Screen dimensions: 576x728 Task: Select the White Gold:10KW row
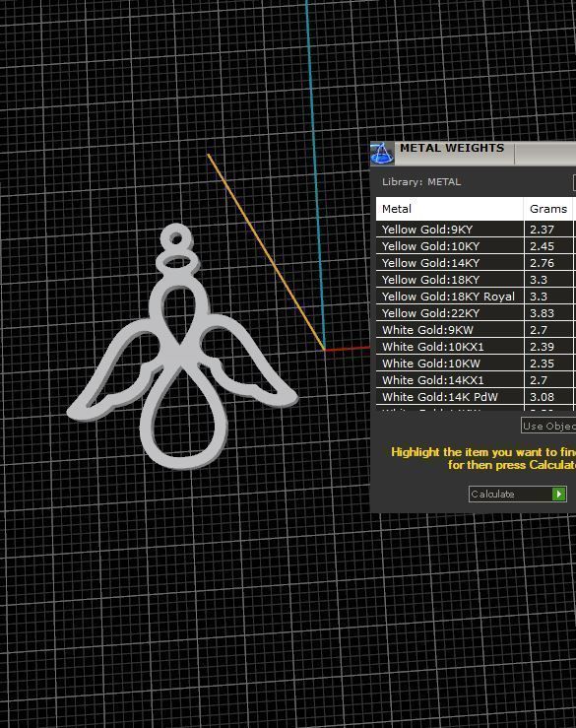(x=476, y=364)
